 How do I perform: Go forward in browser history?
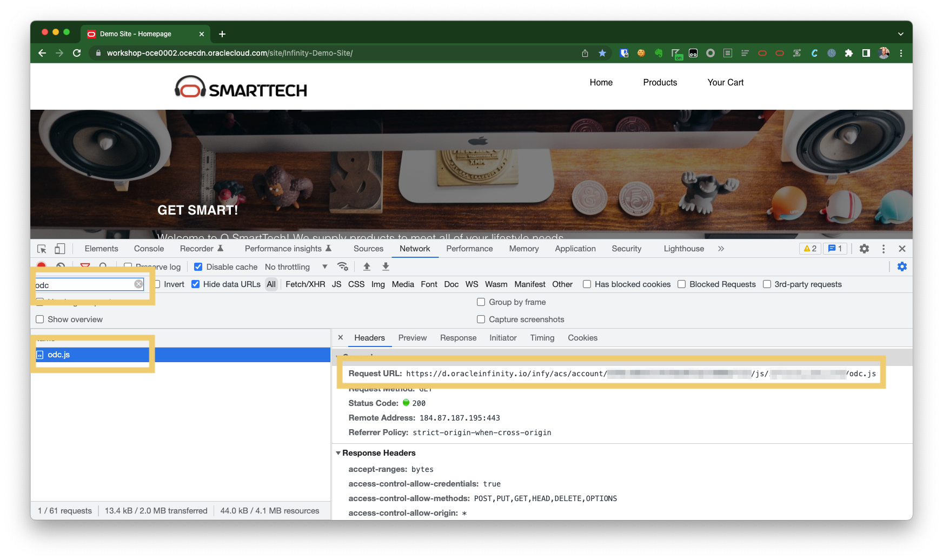click(59, 53)
